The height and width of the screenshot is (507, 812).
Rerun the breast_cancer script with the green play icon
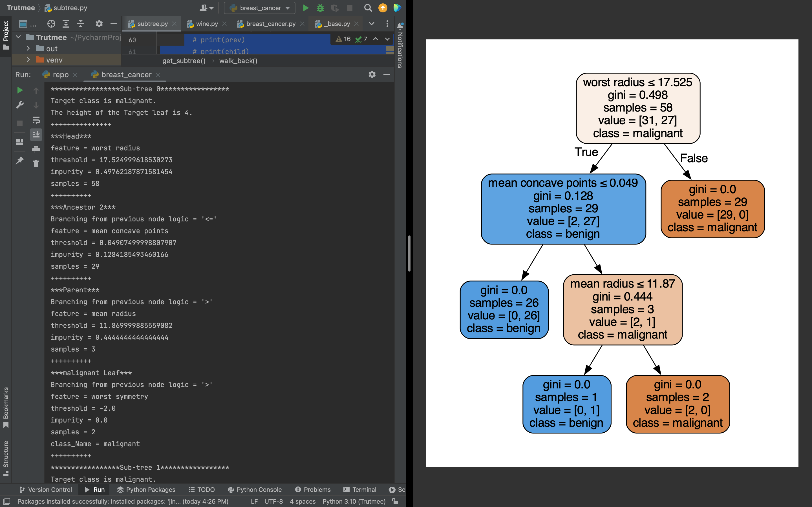click(20, 90)
